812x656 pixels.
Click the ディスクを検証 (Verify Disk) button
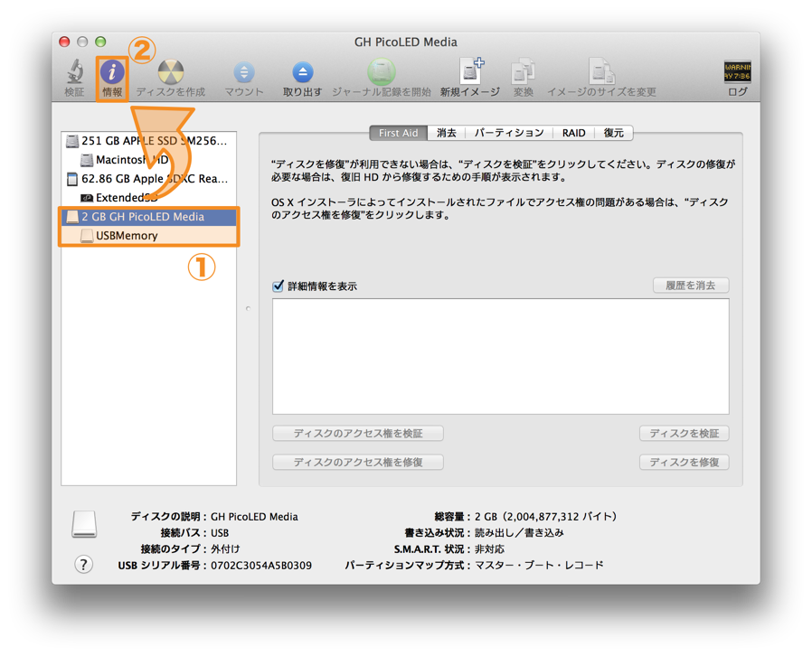point(685,434)
